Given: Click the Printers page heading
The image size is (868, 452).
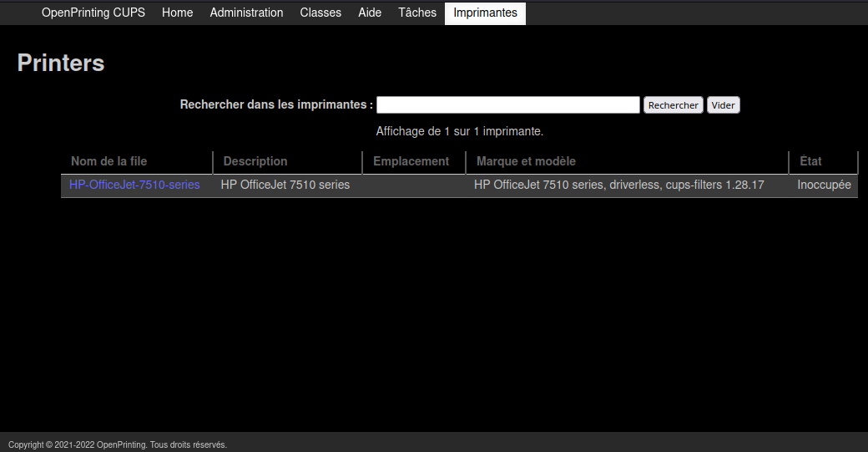Looking at the screenshot, I should click(x=61, y=63).
